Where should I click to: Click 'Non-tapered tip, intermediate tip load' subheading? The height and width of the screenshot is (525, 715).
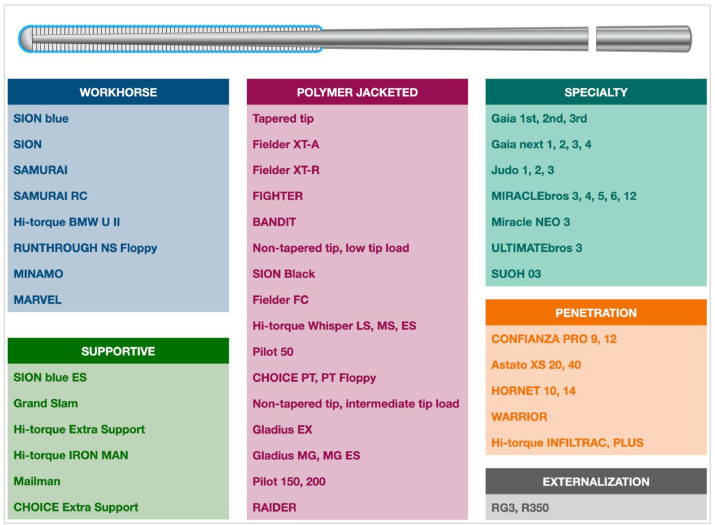[356, 404]
